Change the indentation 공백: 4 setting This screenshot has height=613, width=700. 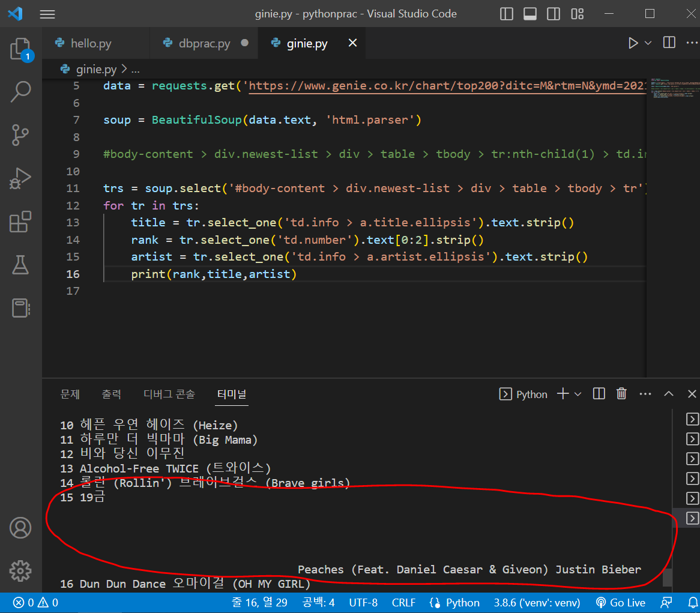(318, 603)
